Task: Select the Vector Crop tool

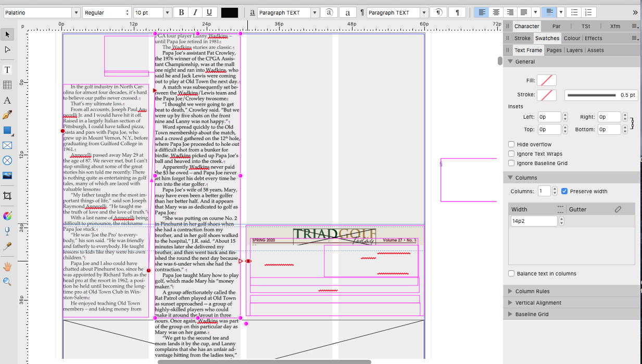Action: (x=7, y=196)
